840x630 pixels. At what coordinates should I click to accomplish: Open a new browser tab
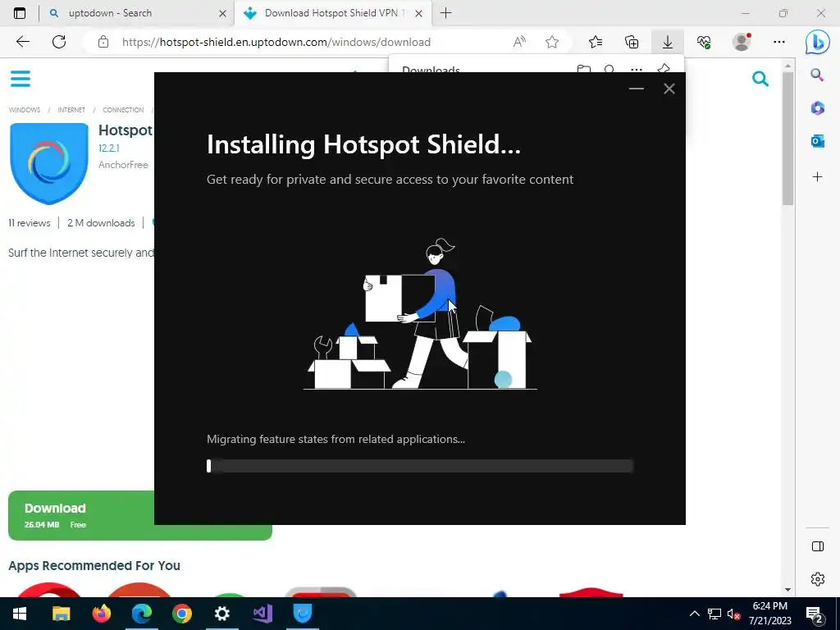tap(445, 13)
